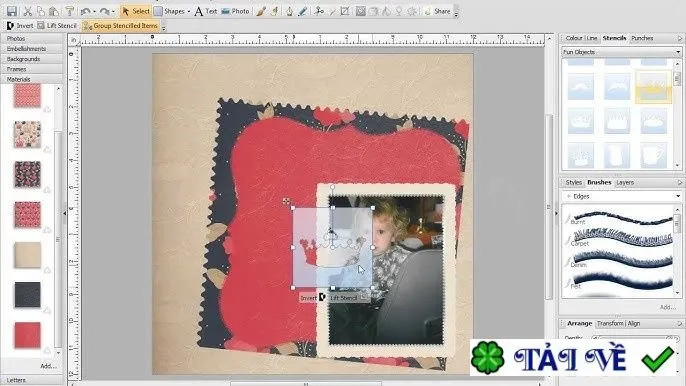
Task: Choose the Carpet edge brush
Action: click(620, 238)
